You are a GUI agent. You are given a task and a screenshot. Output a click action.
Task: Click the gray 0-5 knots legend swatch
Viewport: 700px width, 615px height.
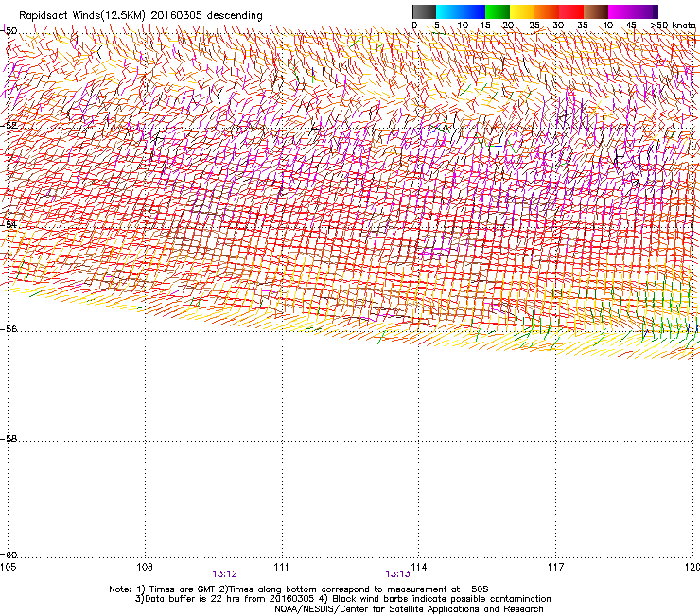click(x=424, y=11)
